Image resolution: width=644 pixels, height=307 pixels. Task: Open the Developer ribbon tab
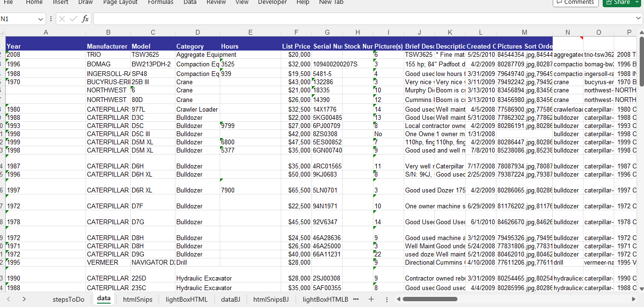[272, 2]
